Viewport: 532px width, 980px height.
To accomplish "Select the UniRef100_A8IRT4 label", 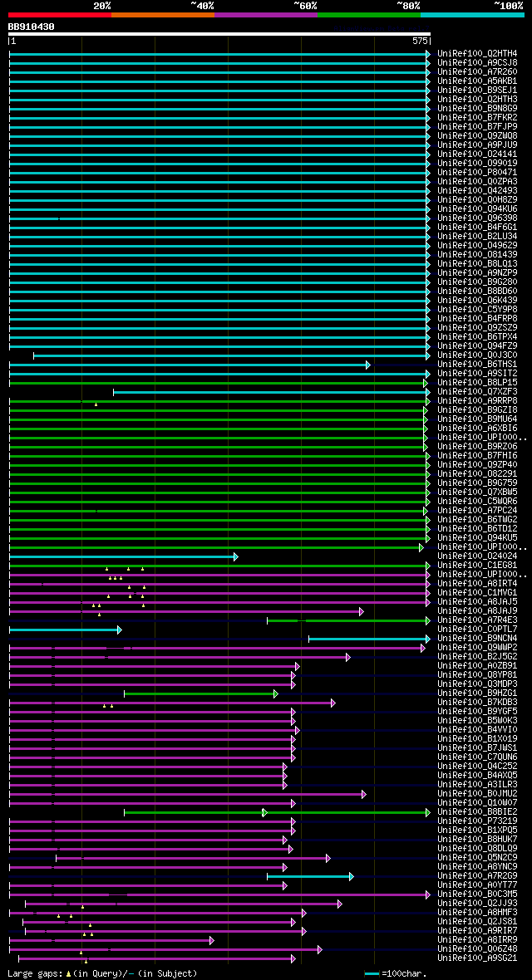I will click(477, 583).
